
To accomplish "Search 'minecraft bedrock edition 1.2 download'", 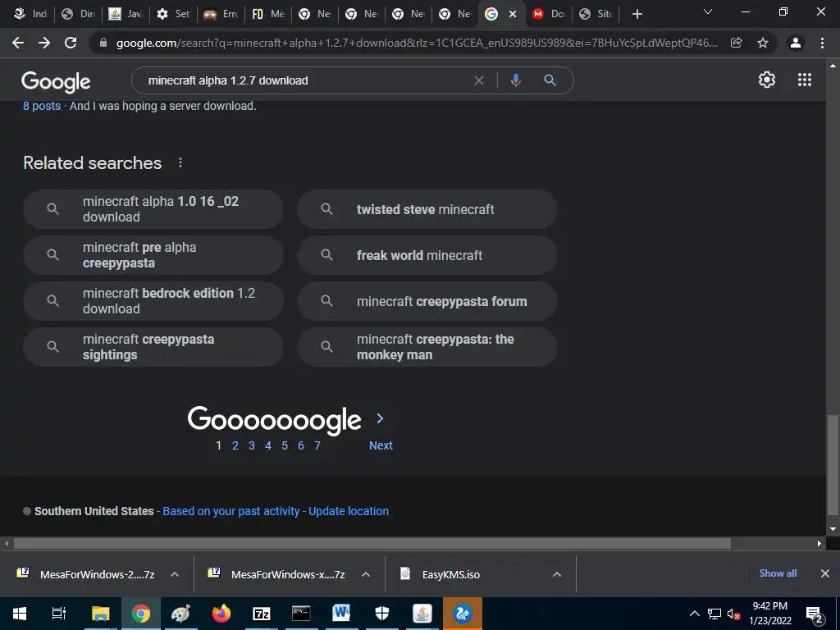I will tap(153, 301).
